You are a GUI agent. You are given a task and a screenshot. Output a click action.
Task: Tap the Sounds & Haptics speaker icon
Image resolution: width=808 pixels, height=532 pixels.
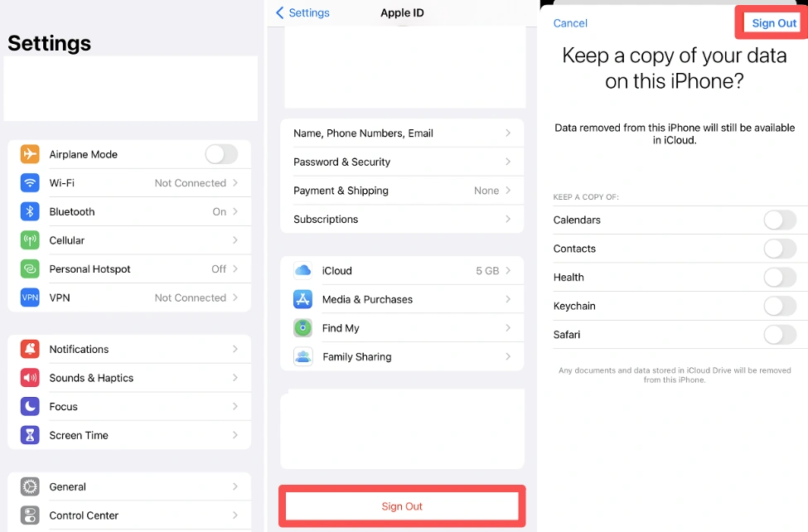(x=30, y=378)
